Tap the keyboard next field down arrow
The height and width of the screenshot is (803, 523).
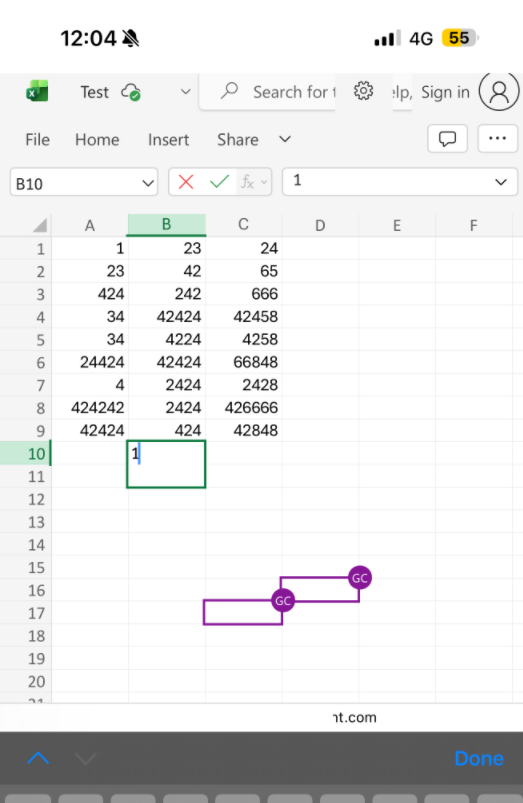tap(86, 758)
